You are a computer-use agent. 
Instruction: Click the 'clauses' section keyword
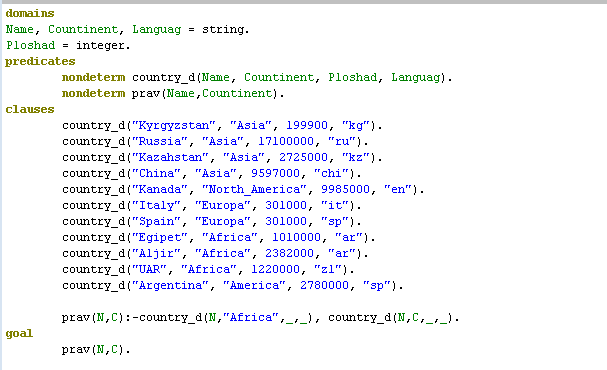pyautogui.click(x=30, y=110)
